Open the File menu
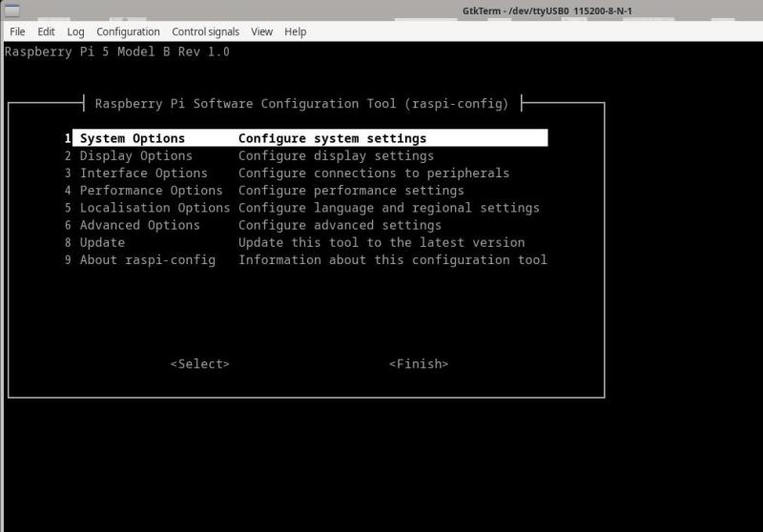This screenshot has width=763, height=532. pyautogui.click(x=17, y=31)
